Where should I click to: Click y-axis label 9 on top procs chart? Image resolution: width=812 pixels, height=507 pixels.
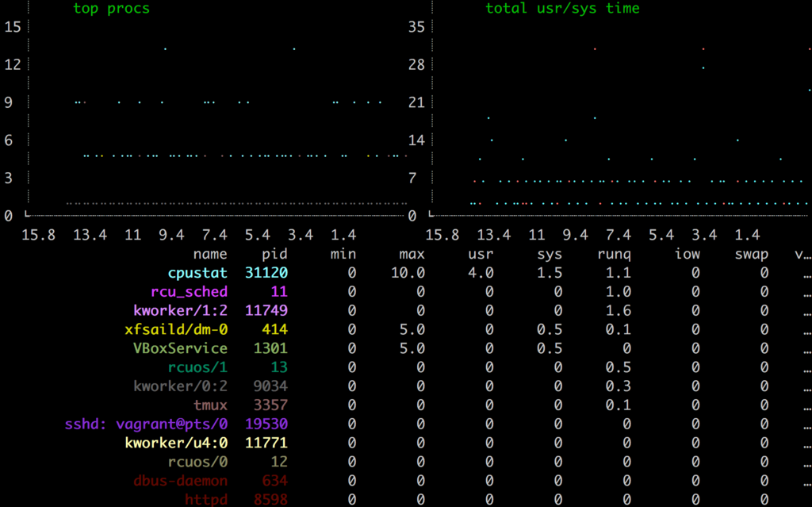[x=8, y=102]
